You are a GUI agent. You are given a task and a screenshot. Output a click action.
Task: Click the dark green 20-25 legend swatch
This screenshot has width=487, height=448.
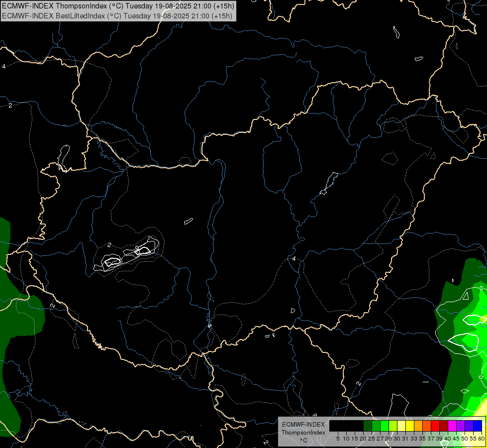[x=368, y=426]
